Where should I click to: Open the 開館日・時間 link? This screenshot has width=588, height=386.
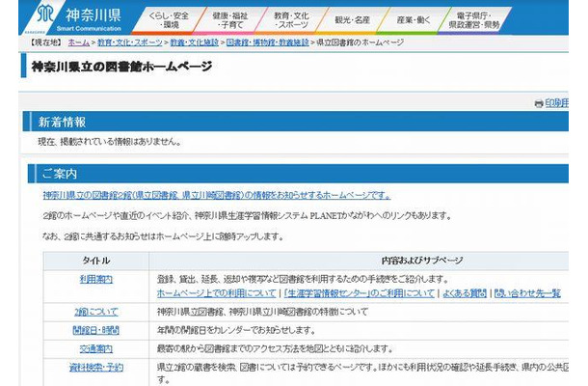coord(96,330)
